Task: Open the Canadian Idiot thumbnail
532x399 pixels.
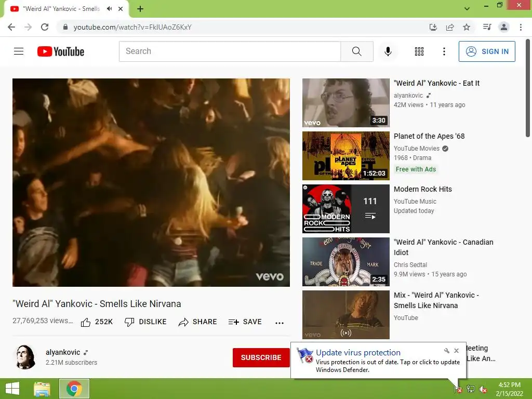Action: (345, 262)
